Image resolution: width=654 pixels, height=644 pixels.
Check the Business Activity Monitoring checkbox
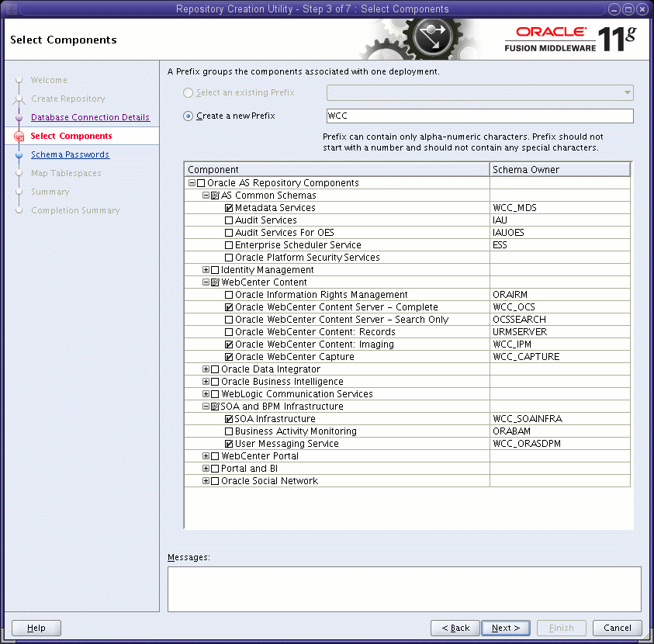click(229, 431)
